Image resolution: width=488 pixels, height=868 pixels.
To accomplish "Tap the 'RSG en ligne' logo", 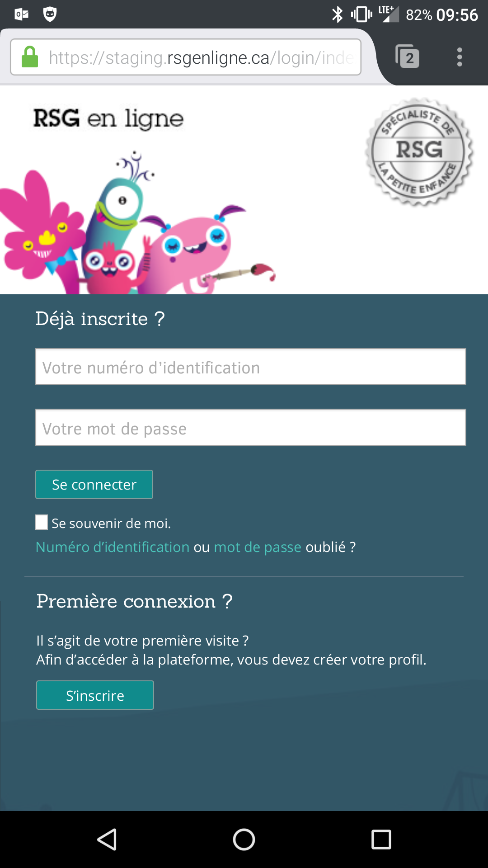I will [108, 118].
